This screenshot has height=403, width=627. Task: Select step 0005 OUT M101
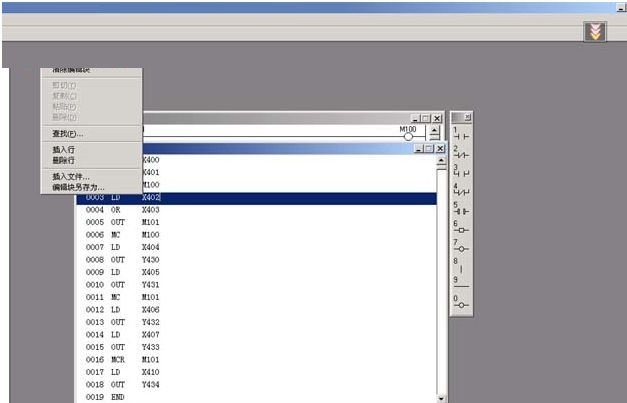(x=256, y=222)
